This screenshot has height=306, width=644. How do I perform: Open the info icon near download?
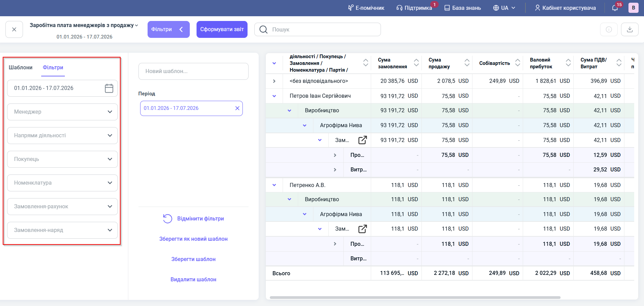609,29
